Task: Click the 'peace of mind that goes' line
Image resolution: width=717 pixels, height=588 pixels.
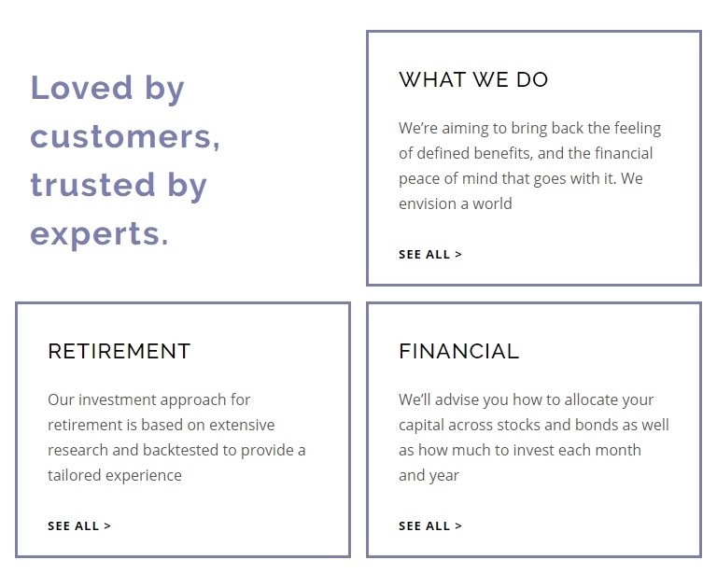Action: click(520, 179)
